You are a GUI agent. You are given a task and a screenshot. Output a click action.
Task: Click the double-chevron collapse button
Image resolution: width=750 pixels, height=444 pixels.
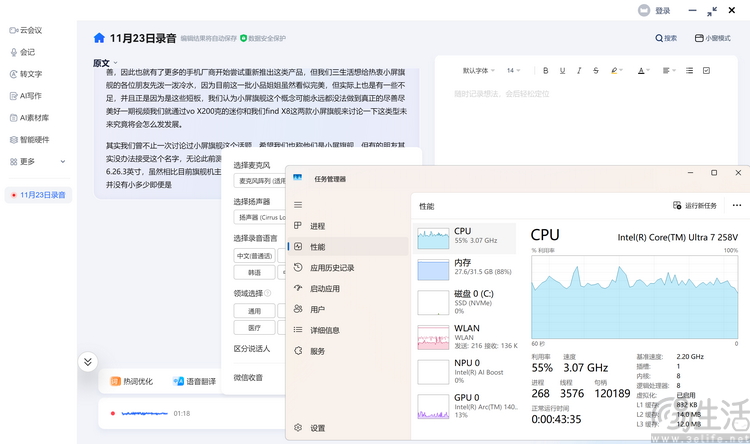[88, 362]
